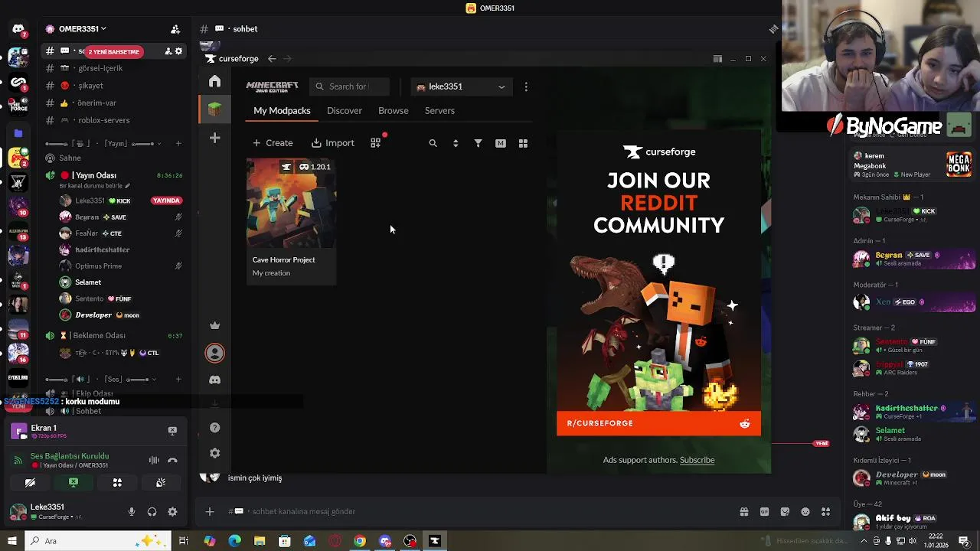Open CurseForge settings gear in sidebar

click(x=215, y=453)
